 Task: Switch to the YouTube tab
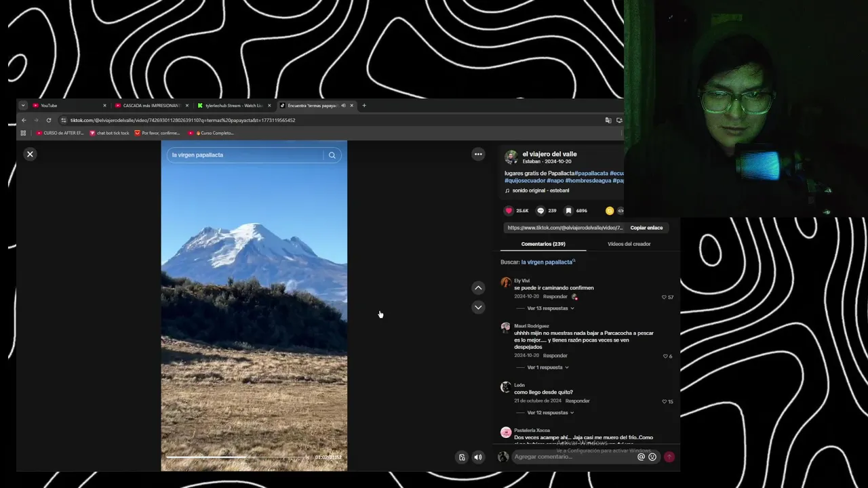point(68,106)
